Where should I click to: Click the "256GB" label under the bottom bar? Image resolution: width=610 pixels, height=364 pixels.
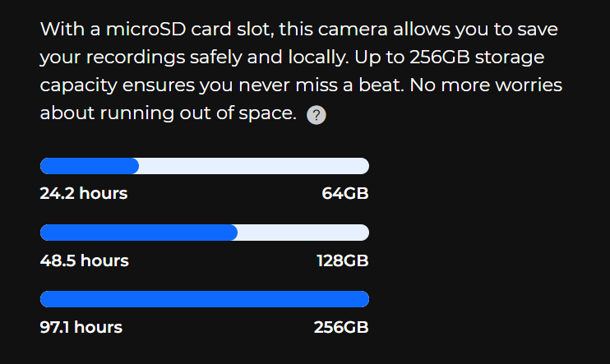340,327
